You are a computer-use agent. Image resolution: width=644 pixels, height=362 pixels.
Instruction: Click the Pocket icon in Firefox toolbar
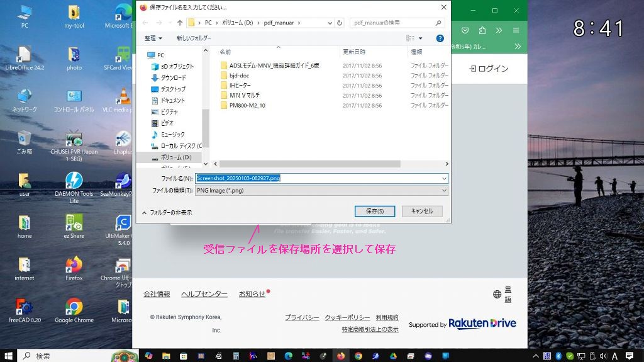465,30
